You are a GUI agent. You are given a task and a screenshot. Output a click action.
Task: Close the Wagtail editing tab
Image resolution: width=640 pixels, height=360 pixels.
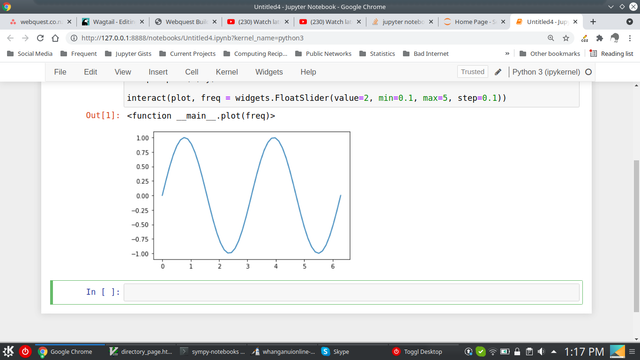(142, 22)
